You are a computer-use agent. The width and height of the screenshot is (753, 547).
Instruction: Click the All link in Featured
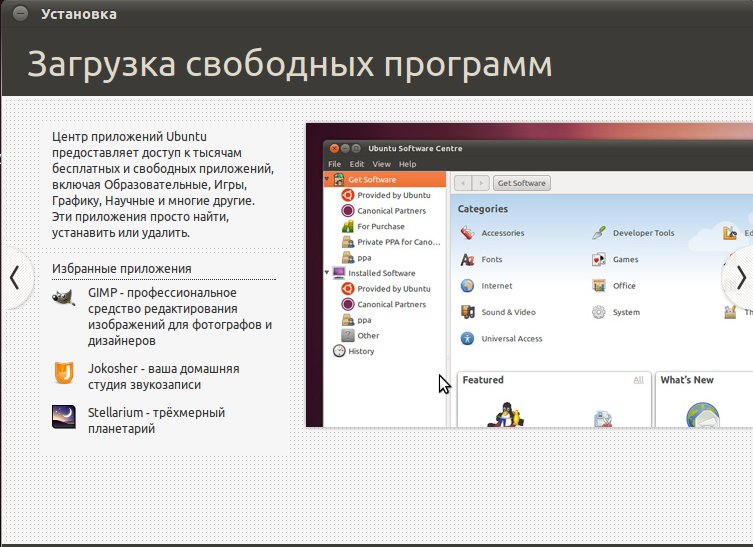pos(638,380)
